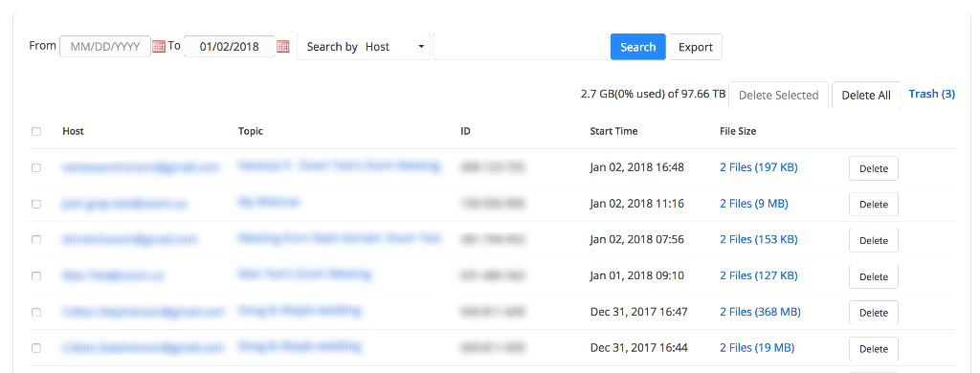
Task: Expand the Search by Host dropdown
Action: (364, 47)
